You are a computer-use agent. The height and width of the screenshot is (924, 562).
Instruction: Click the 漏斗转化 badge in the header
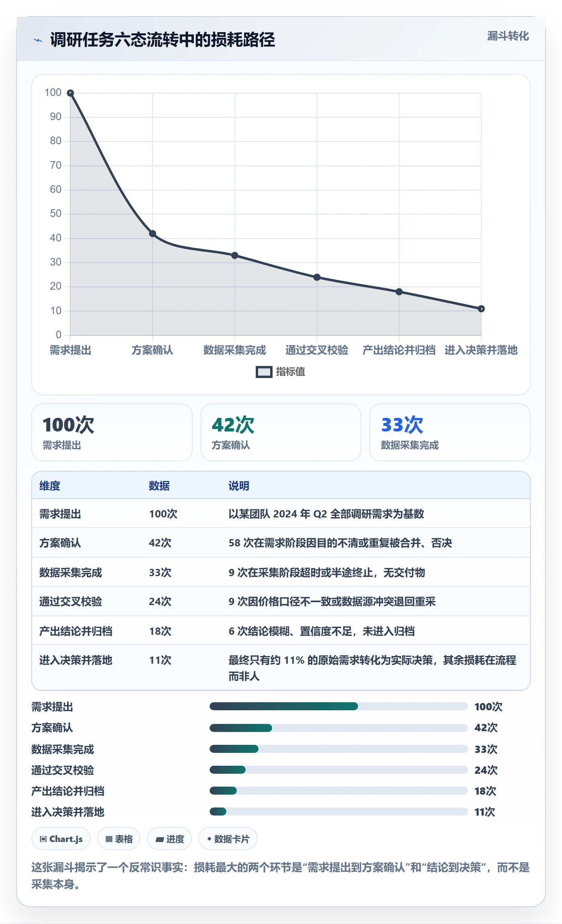point(508,36)
